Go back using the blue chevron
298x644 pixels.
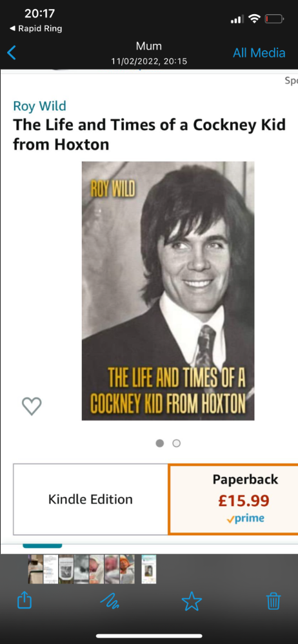[12, 53]
